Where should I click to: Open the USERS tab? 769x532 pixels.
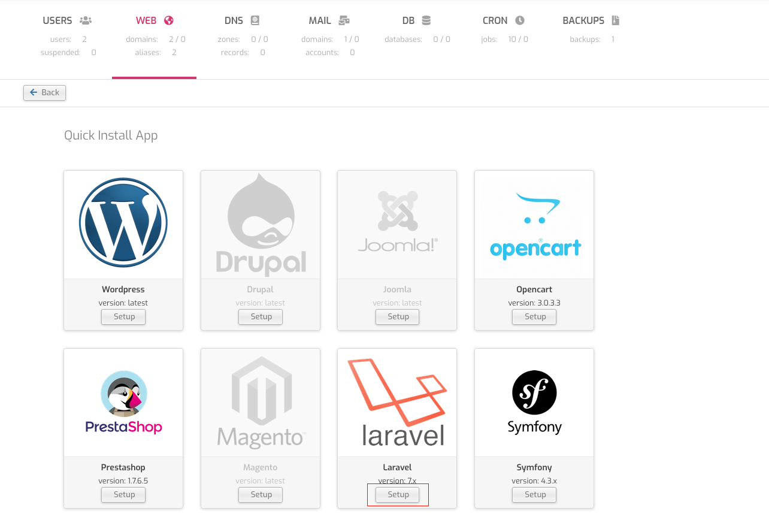pos(67,21)
